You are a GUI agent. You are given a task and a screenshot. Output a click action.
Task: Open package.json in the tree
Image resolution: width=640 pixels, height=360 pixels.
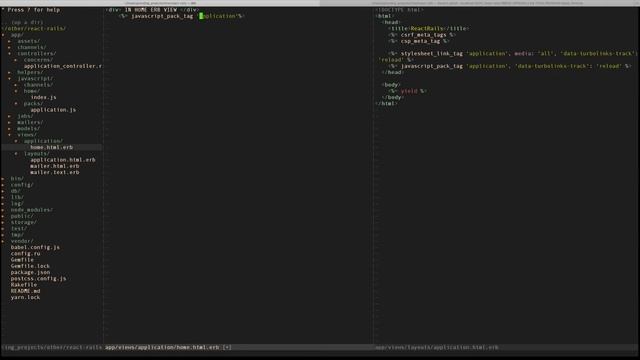point(30,272)
